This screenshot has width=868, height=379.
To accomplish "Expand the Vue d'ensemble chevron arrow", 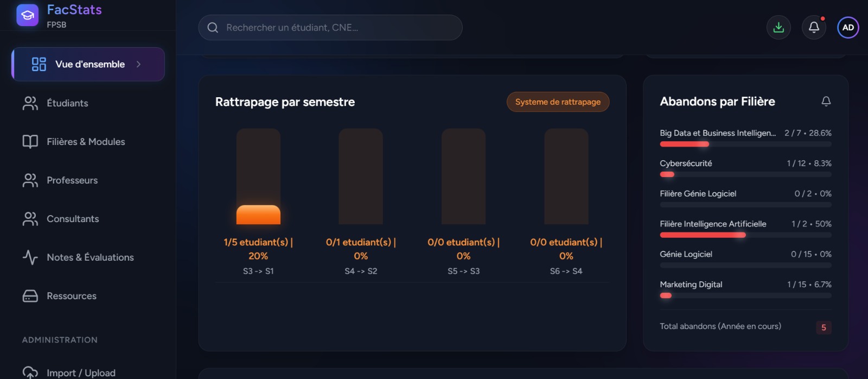I will [138, 64].
